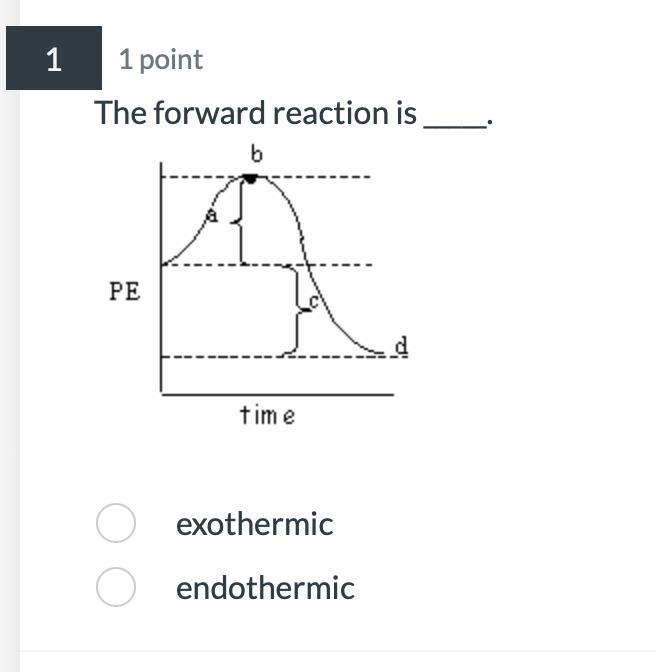Click the PE y-axis label
The image size is (656, 672).
click(125, 291)
